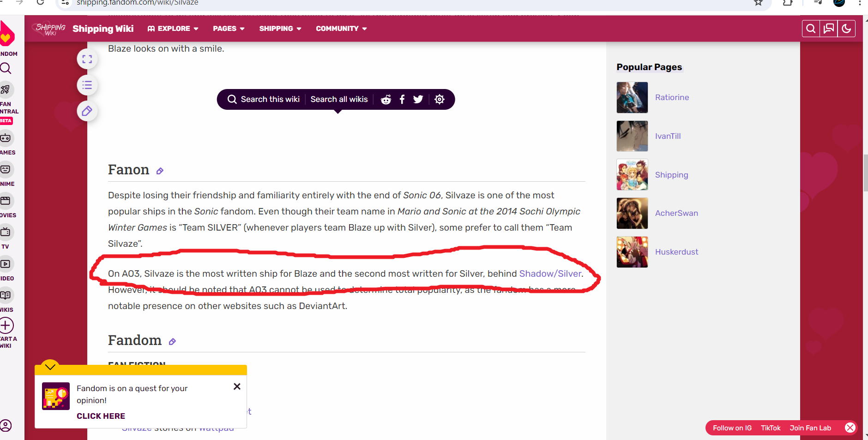Open Anime icon in sidebar
This screenshot has height=440, width=868.
[x=6, y=169]
